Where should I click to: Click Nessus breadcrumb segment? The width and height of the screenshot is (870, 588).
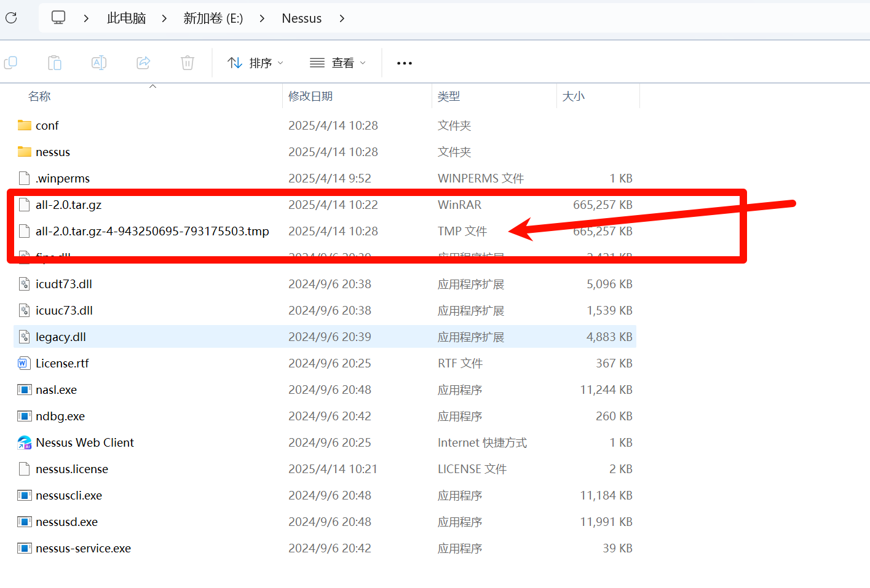302,18
